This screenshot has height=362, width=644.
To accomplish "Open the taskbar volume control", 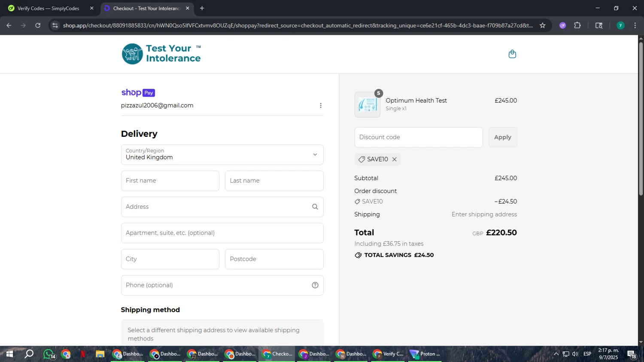I will click(575, 354).
